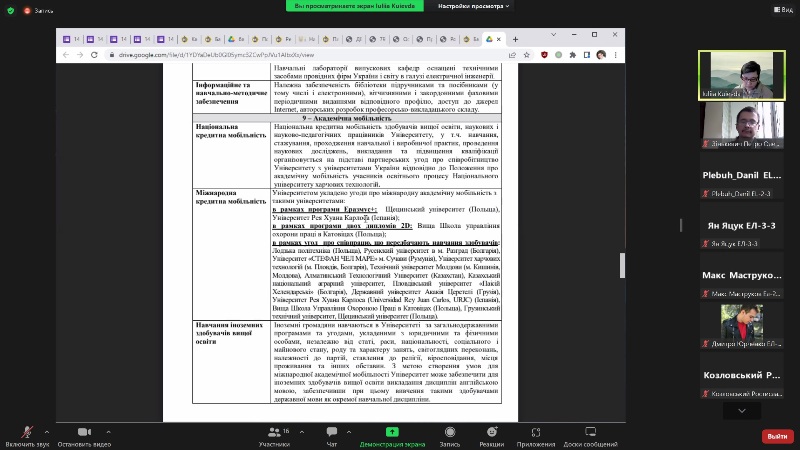800x450 pixels.
Task: Open the Участники participants panel
Action: point(274,435)
